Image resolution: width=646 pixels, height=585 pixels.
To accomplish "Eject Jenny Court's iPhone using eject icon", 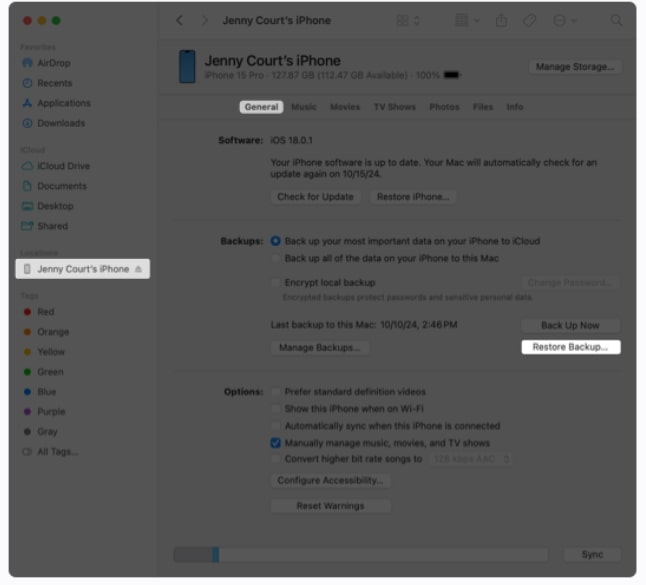I will [x=138, y=269].
